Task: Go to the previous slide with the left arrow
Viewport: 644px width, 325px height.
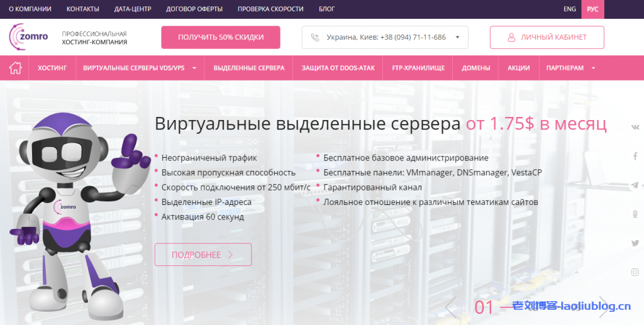Action: [x=450, y=306]
